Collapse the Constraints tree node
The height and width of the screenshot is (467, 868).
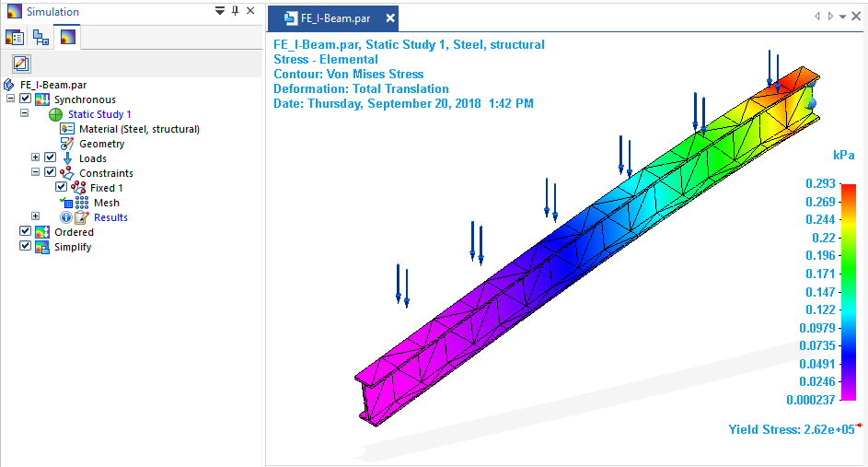tap(36, 173)
